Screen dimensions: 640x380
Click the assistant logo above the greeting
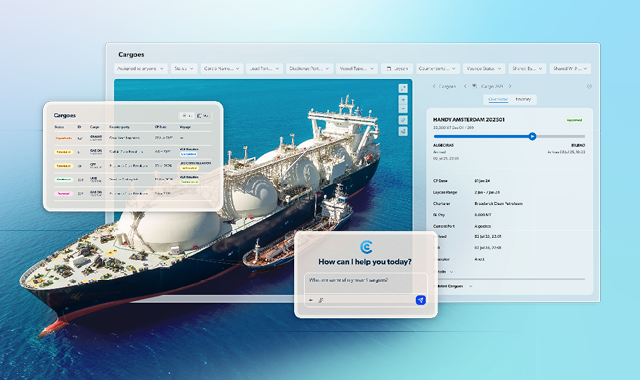tap(366, 247)
